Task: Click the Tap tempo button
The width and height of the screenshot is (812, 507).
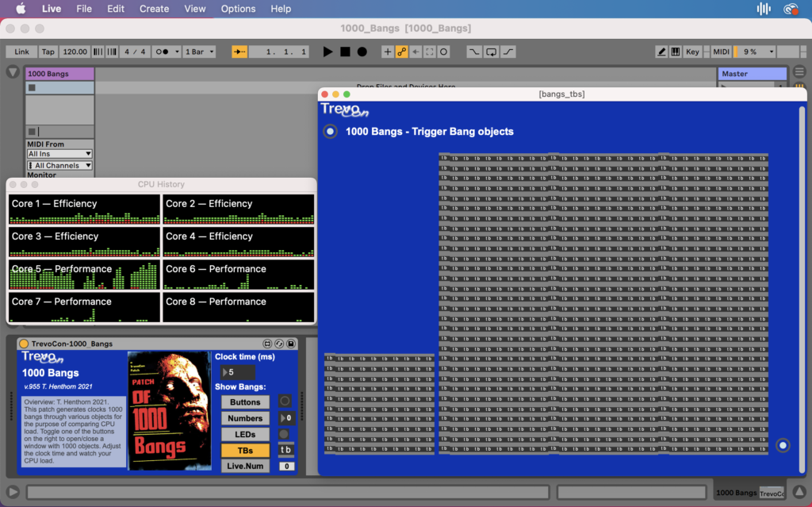Action: point(48,52)
